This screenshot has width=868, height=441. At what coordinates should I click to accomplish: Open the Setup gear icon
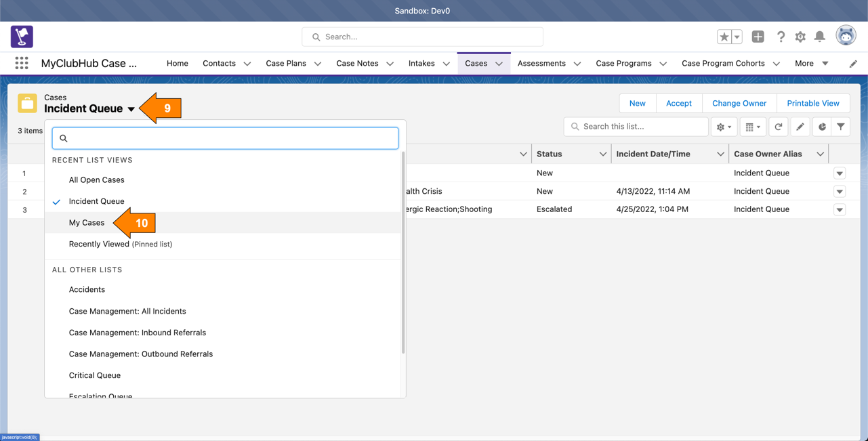pyautogui.click(x=800, y=37)
